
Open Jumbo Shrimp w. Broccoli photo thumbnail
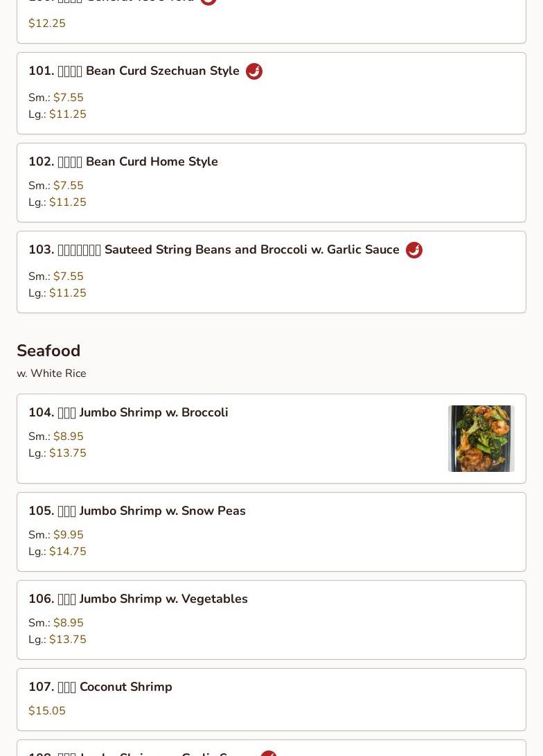click(x=481, y=439)
